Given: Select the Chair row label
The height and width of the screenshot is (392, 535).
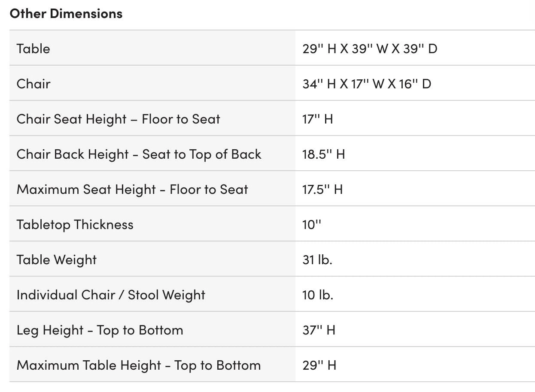Looking at the screenshot, I should click(33, 84).
